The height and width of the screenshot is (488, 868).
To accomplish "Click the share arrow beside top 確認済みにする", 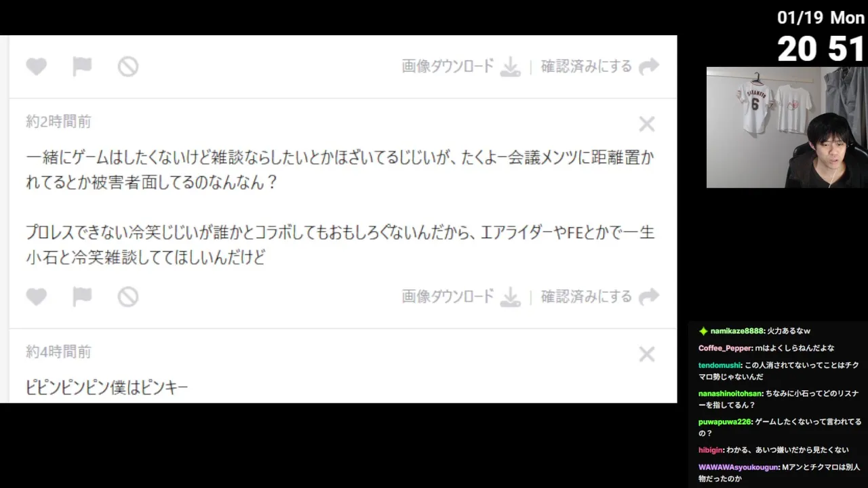I will point(649,66).
